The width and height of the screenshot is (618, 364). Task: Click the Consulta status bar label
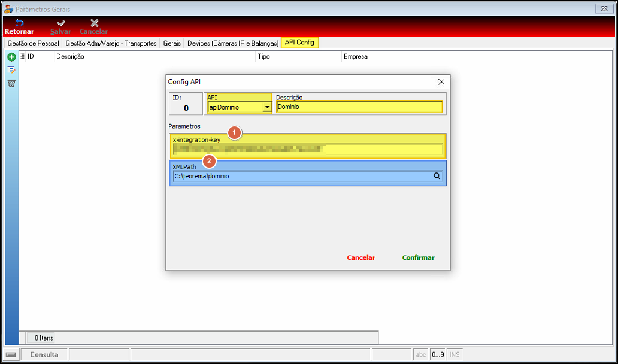[44, 354]
